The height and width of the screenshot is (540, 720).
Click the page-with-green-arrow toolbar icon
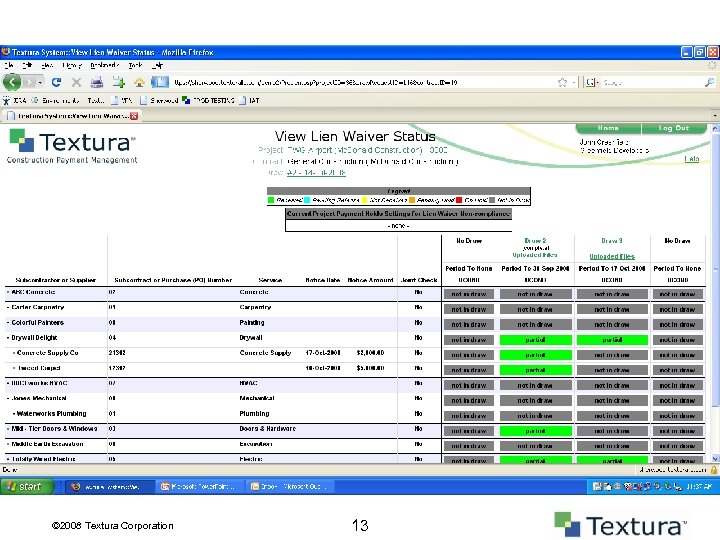(118, 83)
